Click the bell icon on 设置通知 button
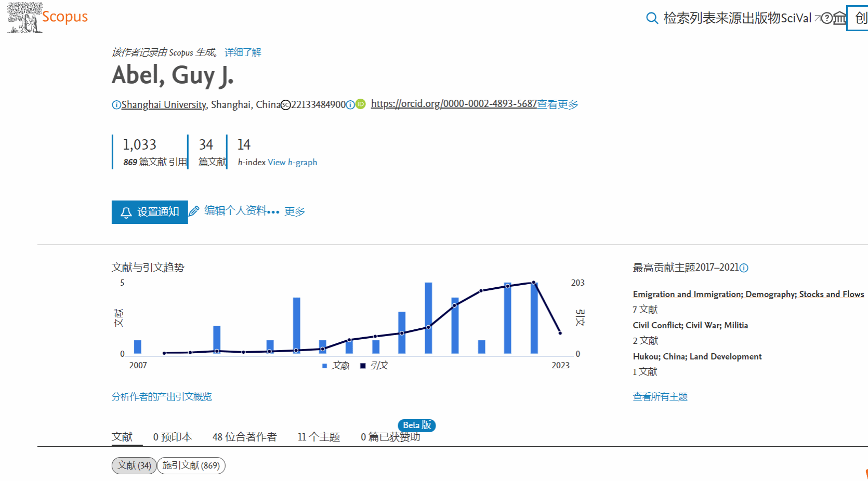The height and width of the screenshot is (481, 868). (x=126, y=212)
